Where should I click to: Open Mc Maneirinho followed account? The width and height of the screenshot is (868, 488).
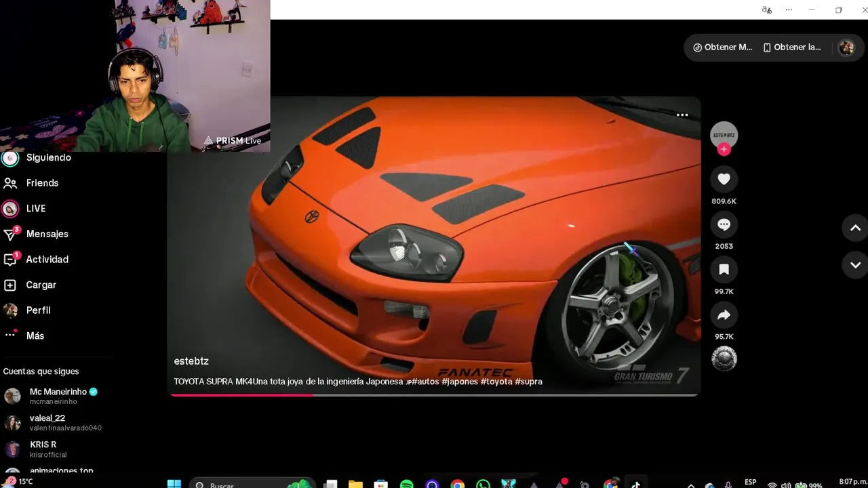[x=57, y=396]
